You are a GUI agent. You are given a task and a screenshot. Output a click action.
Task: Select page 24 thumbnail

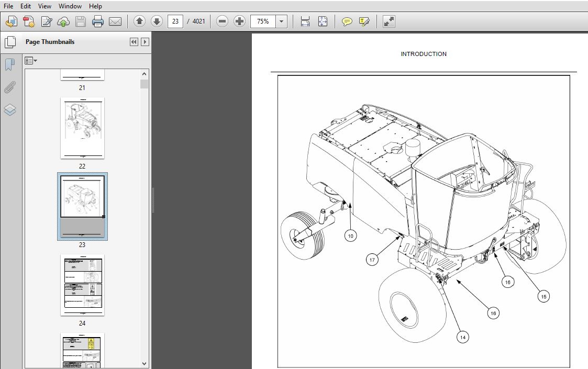83,285
